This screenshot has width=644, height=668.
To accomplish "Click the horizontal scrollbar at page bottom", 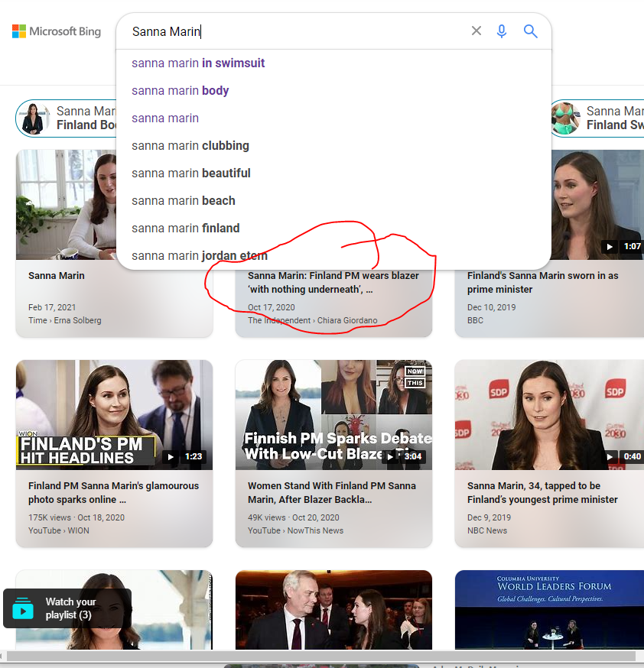I will pos(322,656).
